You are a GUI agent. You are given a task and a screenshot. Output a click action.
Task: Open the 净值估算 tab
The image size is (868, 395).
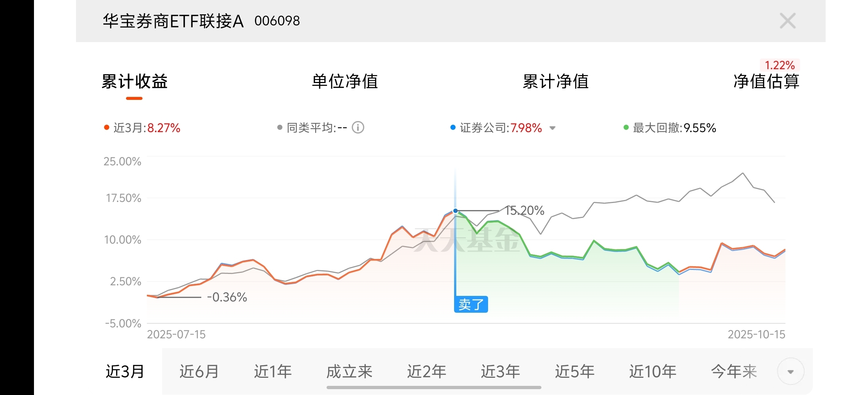(x=766, y=81)
